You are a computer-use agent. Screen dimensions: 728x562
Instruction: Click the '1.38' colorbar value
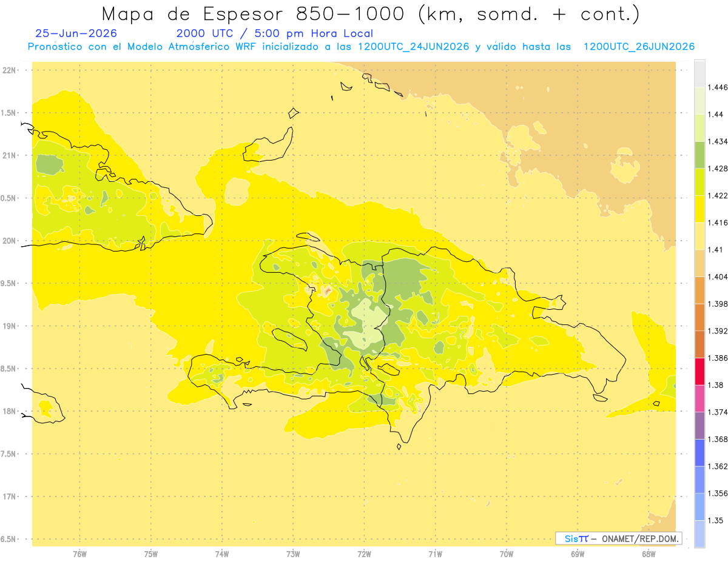coord(716,385)
